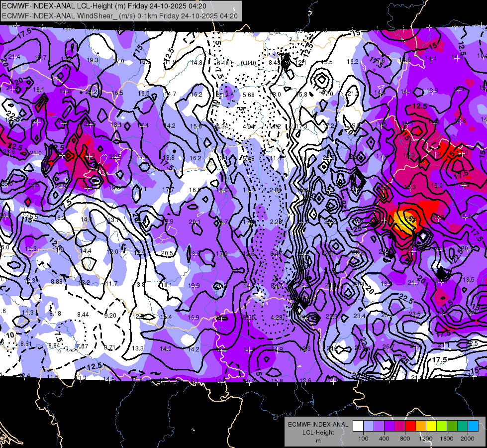Click the 6.46 wind shear value
This screenshot has height=448, width=487.
coord(223,63)
